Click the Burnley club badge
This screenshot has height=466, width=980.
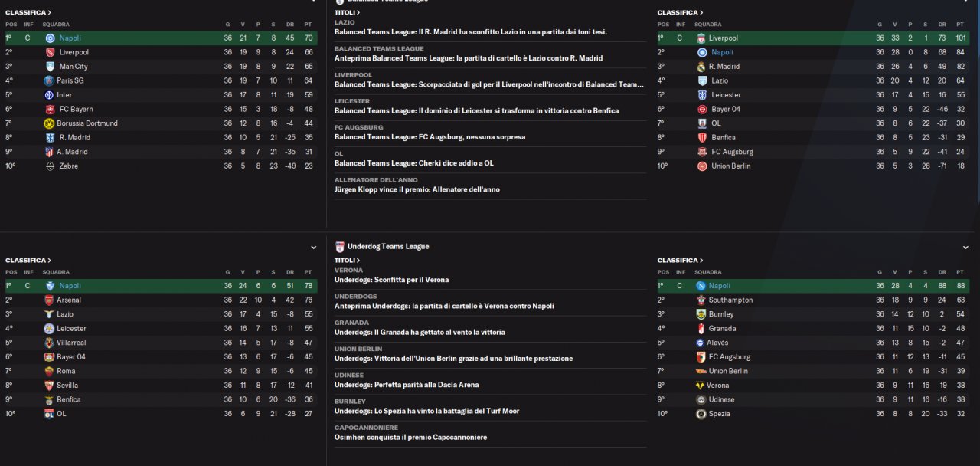pyautogui.click(x=701, y=314)
